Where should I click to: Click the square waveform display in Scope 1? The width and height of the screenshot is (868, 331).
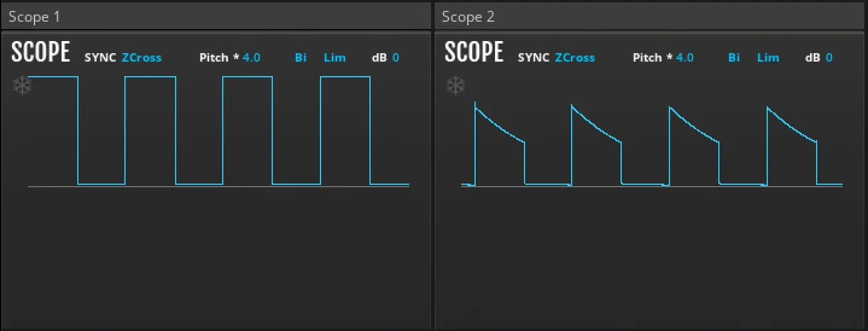pyautogui.click(x=218, y=132)
